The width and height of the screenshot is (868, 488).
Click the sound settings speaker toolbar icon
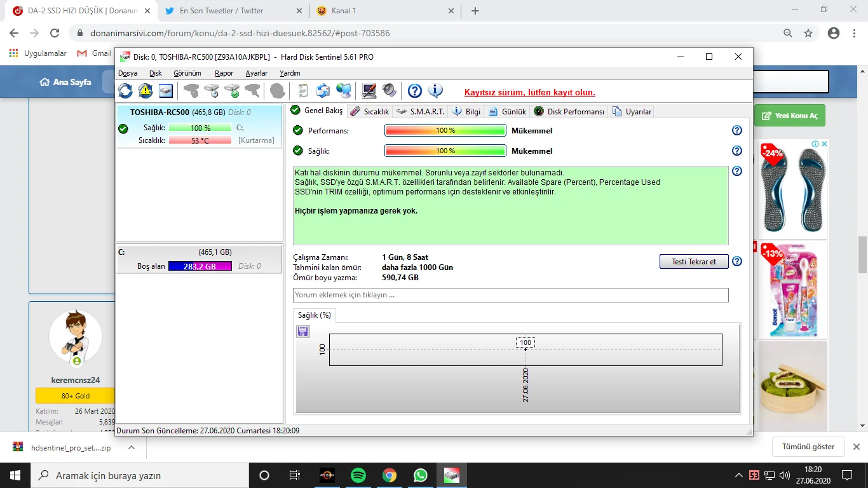pyautogui.click(x=389, y=91)
